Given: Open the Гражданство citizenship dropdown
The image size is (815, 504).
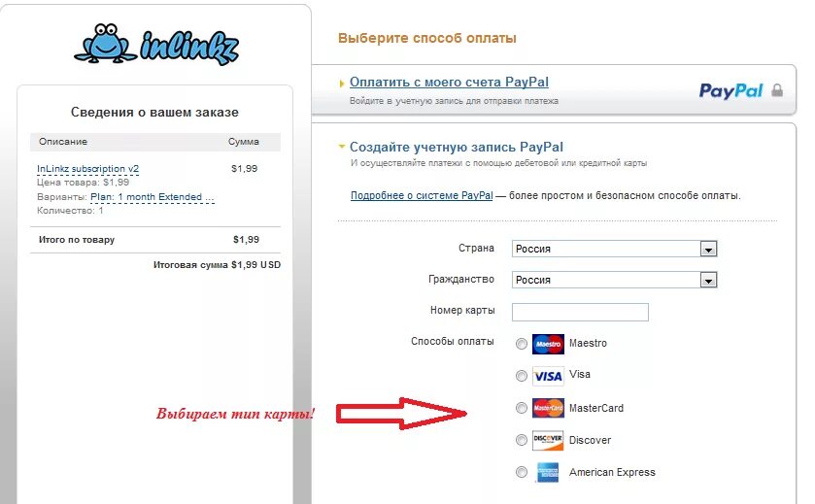Looking at the screenshot, I should click(614, 280).
